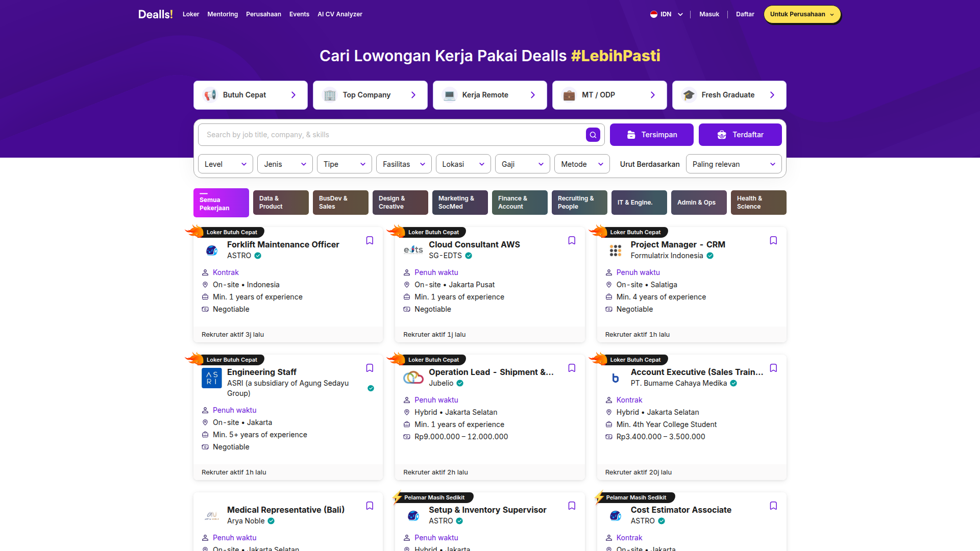The width and height of the screenshot is (980, 551).
Task: Click the Bumame Cahaya Medika logo
Action: point(615,378)
